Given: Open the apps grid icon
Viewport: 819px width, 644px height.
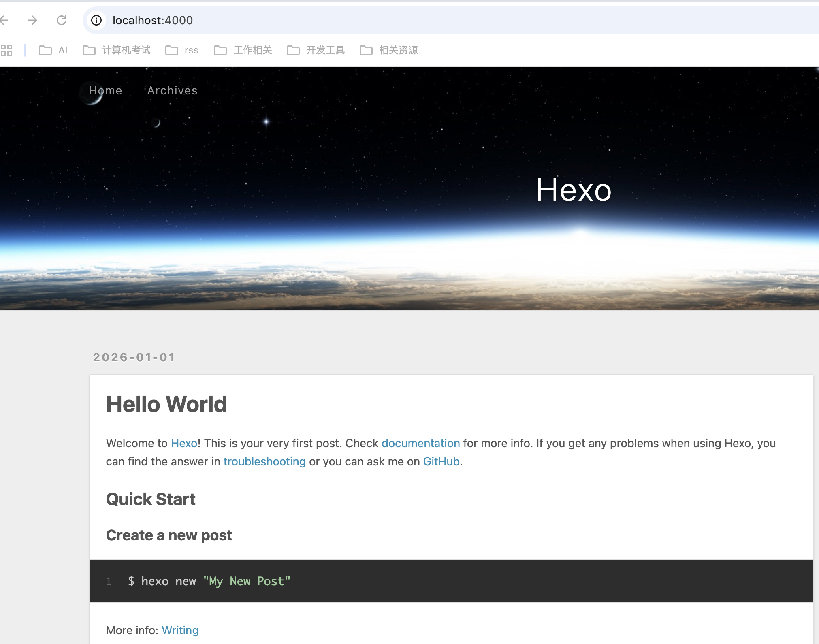Looking at the screenshot, I should click(x=6, y=50).
